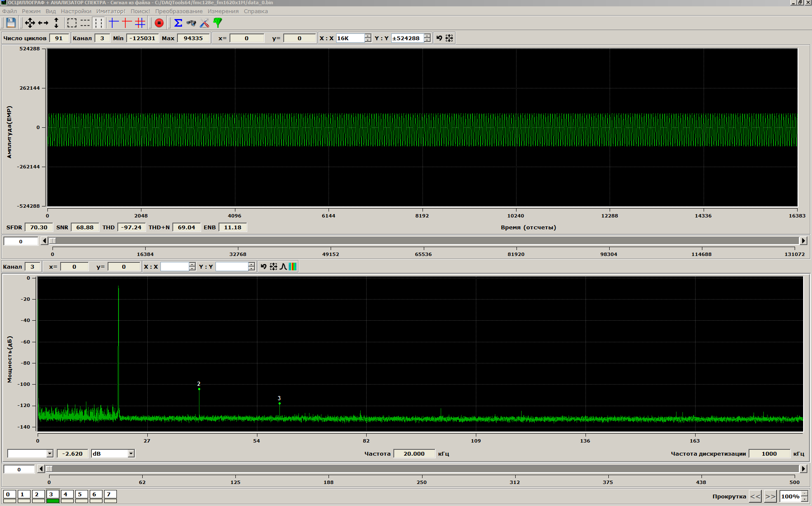Enable the blue crosshair cursor
This screenshot has height=506, width=812.
[x=113, y=23]
